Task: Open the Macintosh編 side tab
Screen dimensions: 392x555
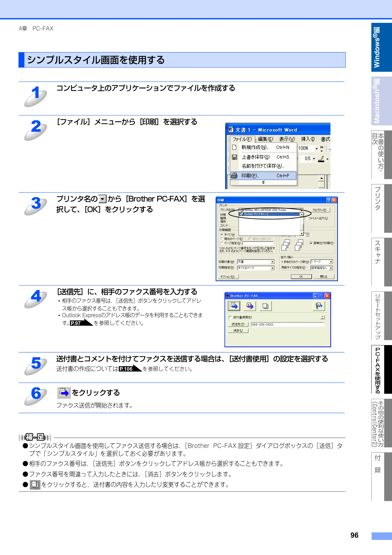Action: (381, 101)
